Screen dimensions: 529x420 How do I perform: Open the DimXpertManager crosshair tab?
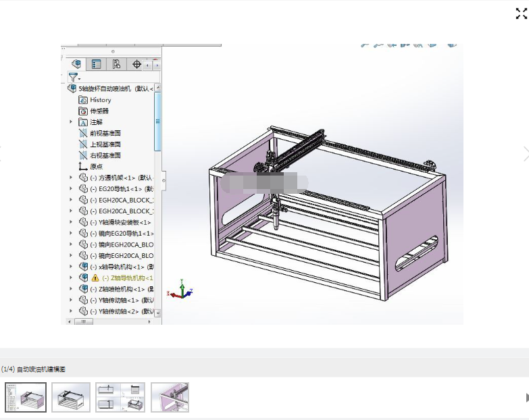pos(136,64)
